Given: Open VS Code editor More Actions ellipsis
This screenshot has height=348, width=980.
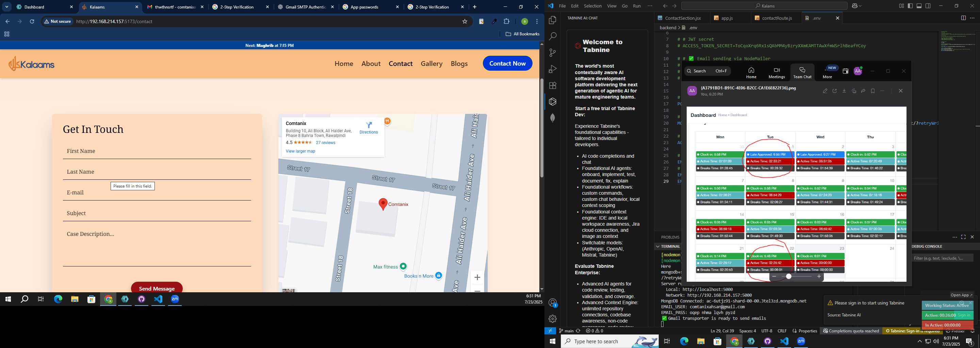Looking at the screenshot, I should (x=973, y=18).
